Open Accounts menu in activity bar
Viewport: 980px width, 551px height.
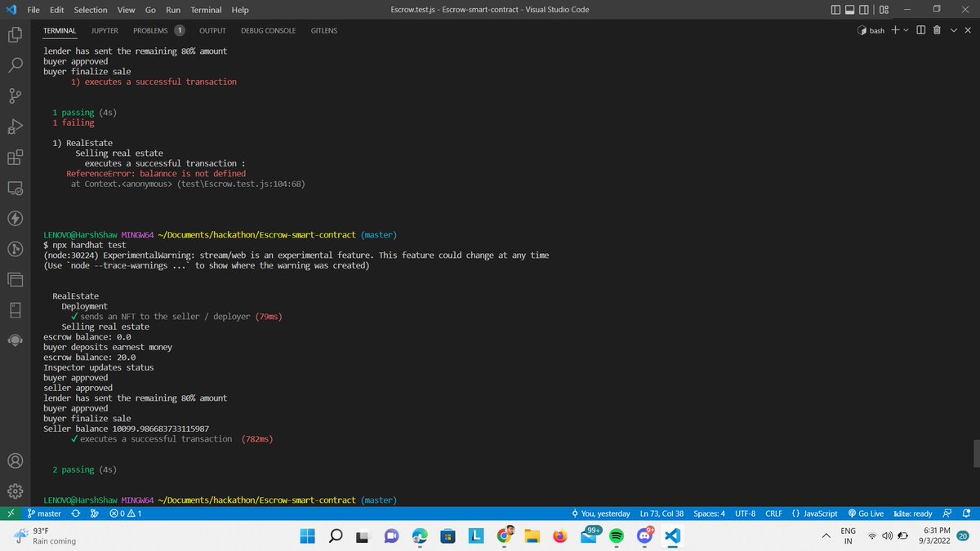tap(15, 460)
